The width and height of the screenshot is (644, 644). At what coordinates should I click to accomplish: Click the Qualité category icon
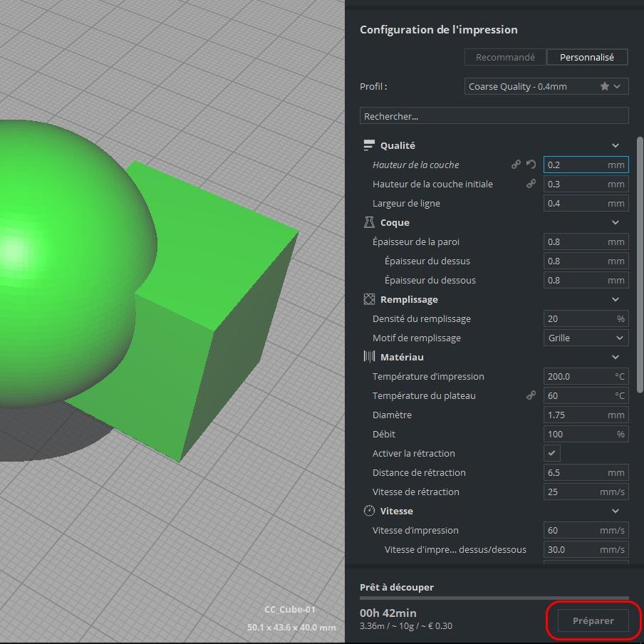click(369, 145)
